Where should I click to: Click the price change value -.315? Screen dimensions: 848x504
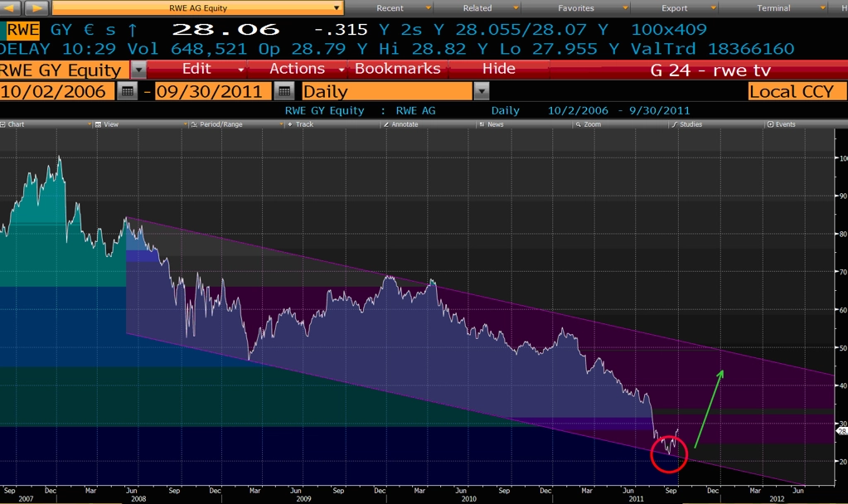[x=341, y=30]
